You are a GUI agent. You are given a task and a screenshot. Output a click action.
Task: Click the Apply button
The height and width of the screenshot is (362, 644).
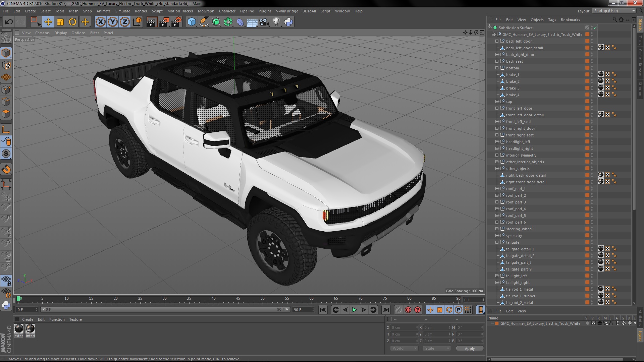pyautogui.click(x=470, y=348)
